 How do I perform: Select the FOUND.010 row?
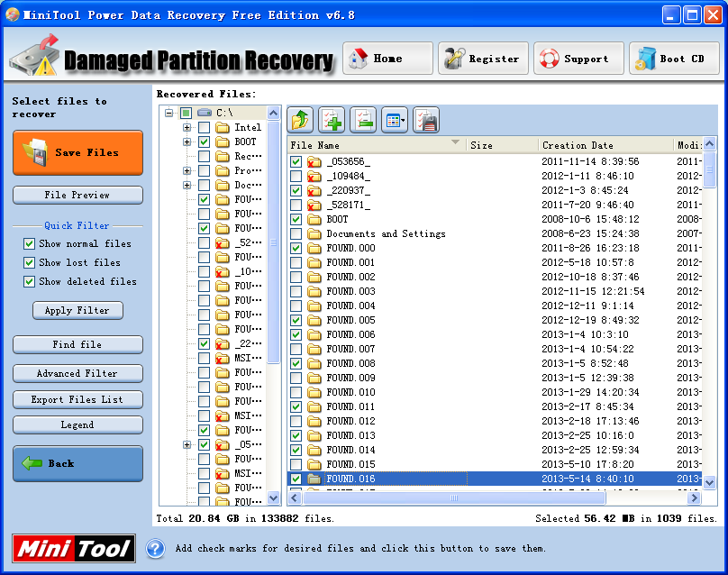pos(495,392)
